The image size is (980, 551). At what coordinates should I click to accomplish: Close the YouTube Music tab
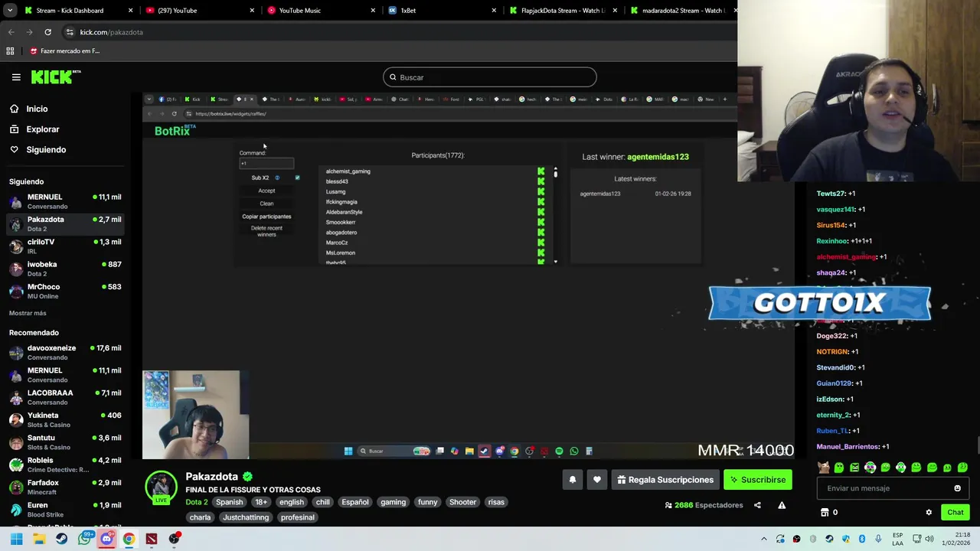click(x=373, y=11)
